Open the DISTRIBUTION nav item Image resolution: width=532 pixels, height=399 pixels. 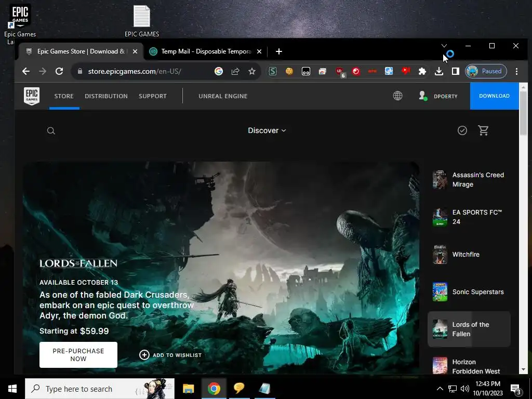pyautogui.click(x=106, y=96)
